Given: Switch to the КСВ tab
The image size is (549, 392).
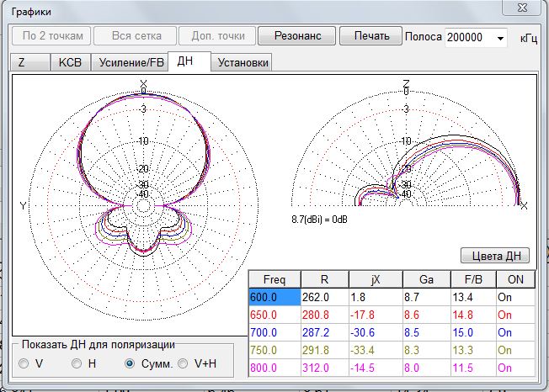Looking at the screenshot, I should pos(70,63).
